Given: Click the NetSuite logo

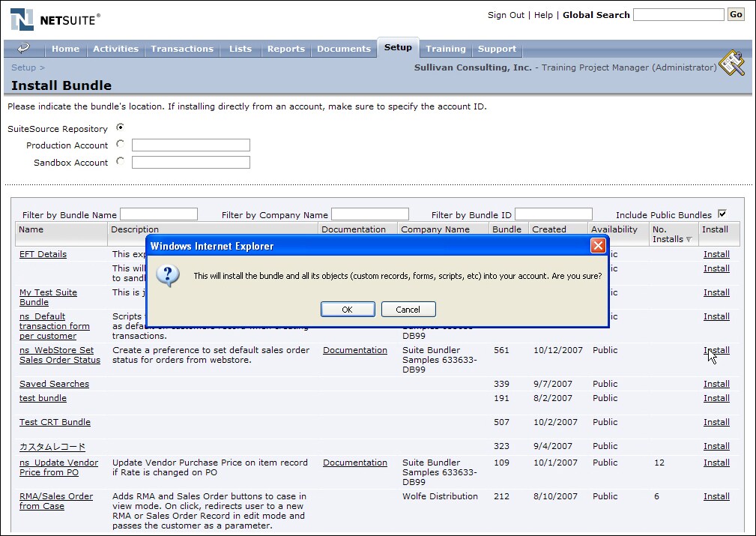Looking at the screenshot, I should click(x=55, y=19).
